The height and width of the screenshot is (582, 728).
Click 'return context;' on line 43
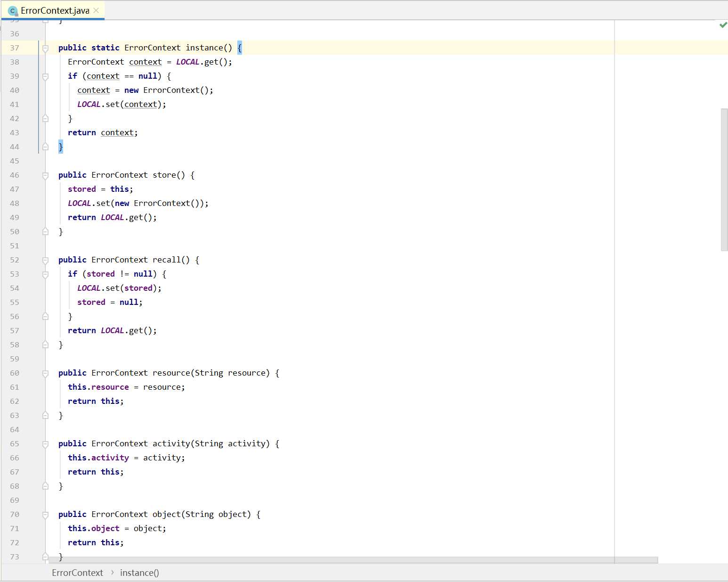pos(103,132)
